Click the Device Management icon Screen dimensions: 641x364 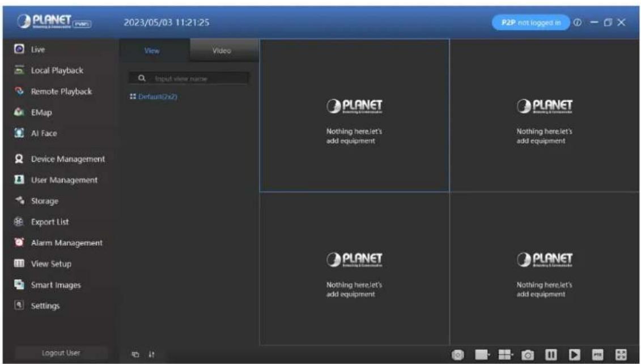coord(19,159)
